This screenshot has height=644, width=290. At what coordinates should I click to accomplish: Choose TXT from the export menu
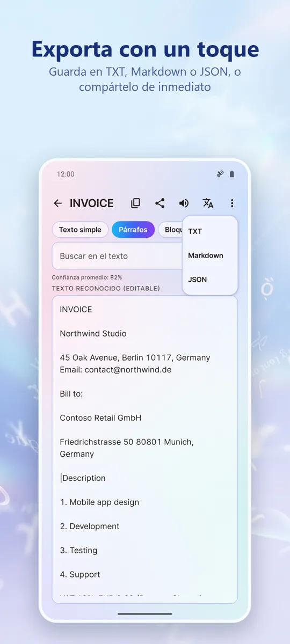click(x=210, y=231)
